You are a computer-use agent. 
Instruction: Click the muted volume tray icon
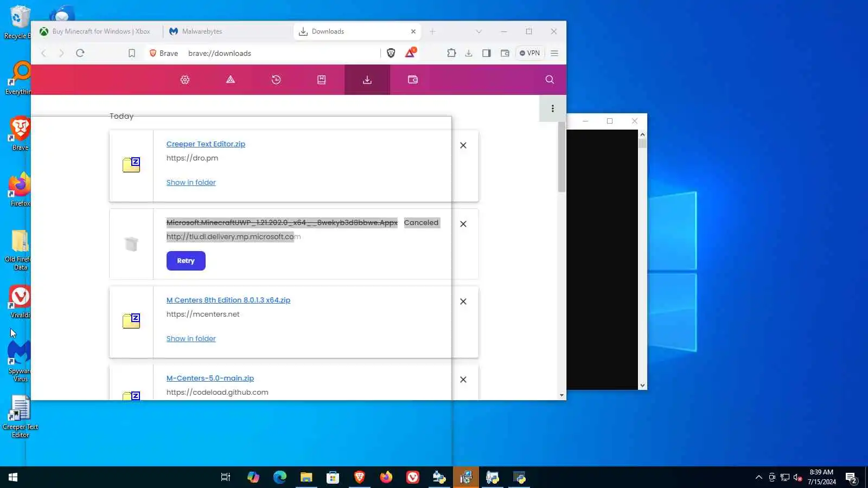[798, 477]
